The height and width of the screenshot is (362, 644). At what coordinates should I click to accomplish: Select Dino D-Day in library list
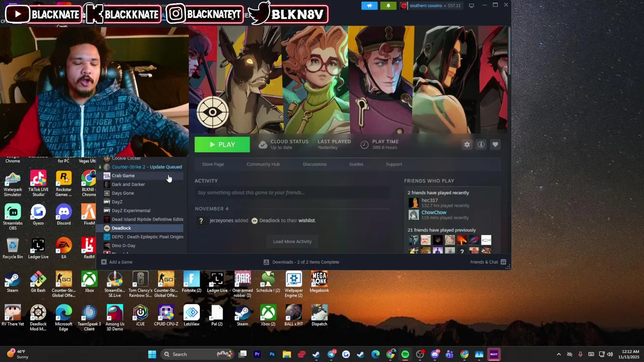[142, 245]
